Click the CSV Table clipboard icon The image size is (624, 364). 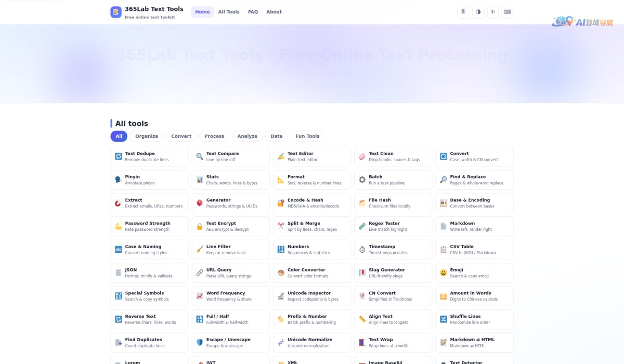[443, 250]
